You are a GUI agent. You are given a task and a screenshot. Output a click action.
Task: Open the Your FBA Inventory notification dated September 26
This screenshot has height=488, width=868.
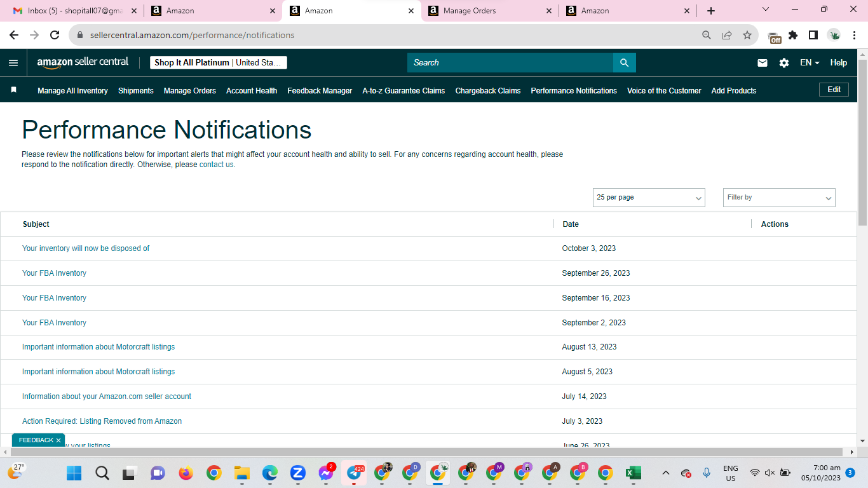[54, 273]
